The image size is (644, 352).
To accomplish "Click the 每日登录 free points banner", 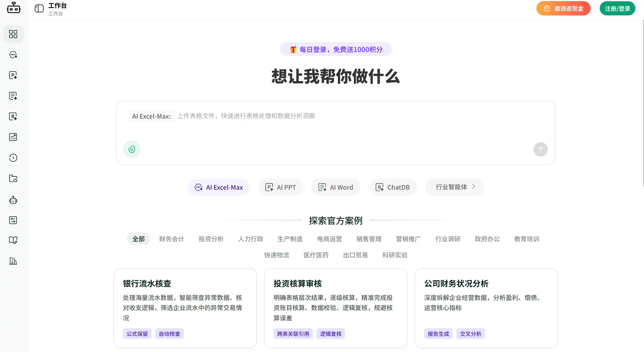I will (x=336, y=49).
